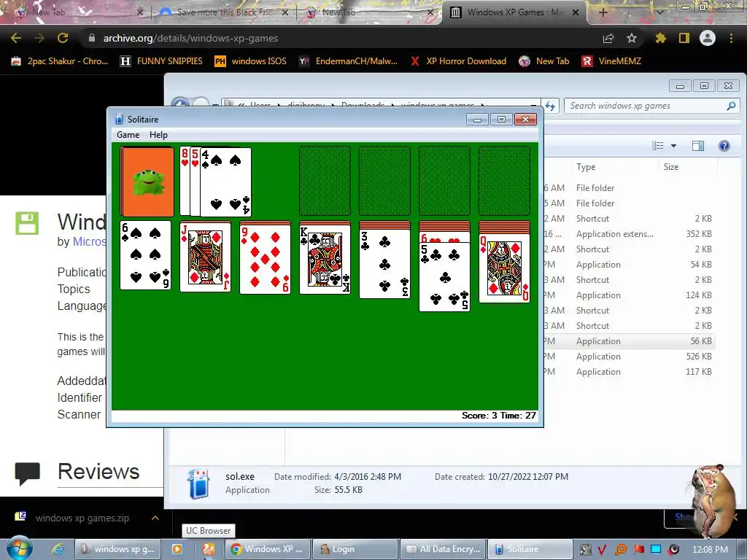Open Chrome three-dot menu
Viewport: 747px width, 560px height.
click(731, 38)
